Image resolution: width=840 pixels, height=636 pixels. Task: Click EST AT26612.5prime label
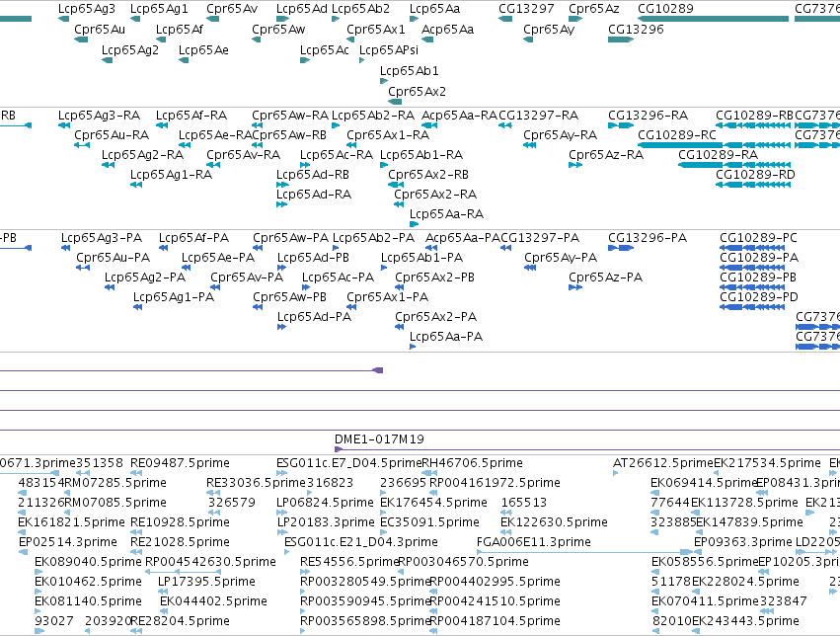663,463
